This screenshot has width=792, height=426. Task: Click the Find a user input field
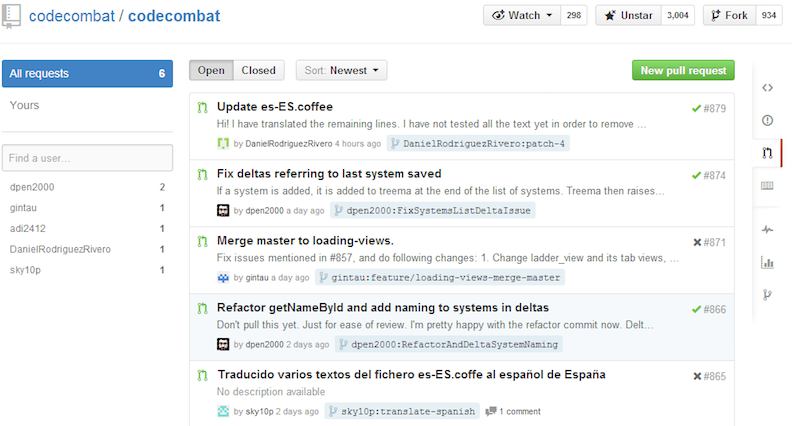[x=87, y=158]
